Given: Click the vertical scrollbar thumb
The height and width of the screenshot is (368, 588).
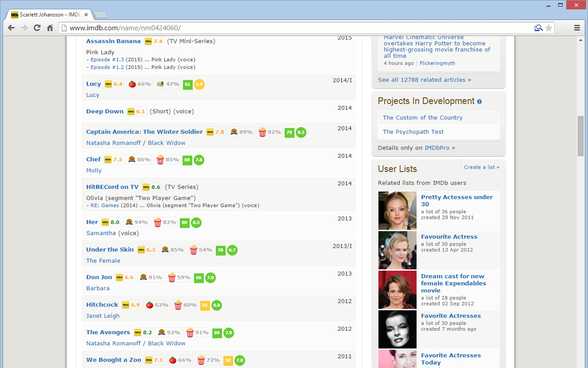Looking at the screenshot, I should coord(581,136).
